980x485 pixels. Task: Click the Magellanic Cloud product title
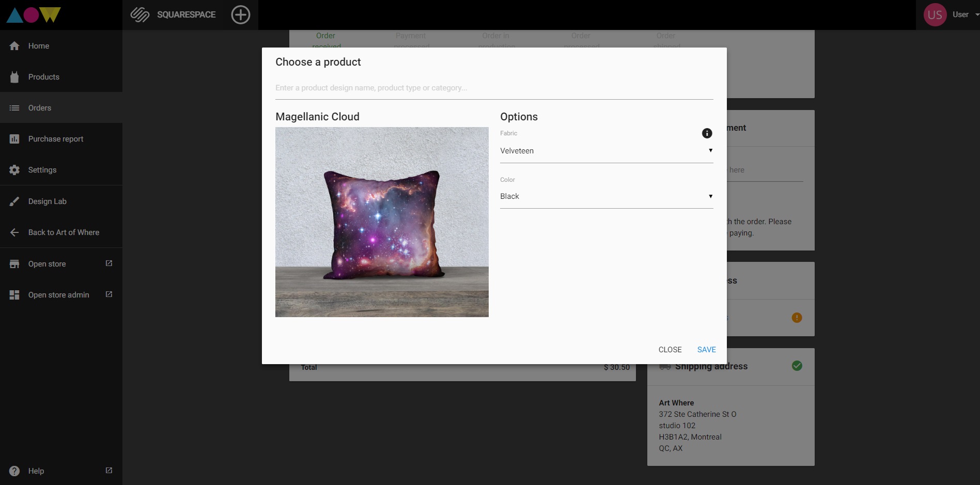tap(317, 117)
